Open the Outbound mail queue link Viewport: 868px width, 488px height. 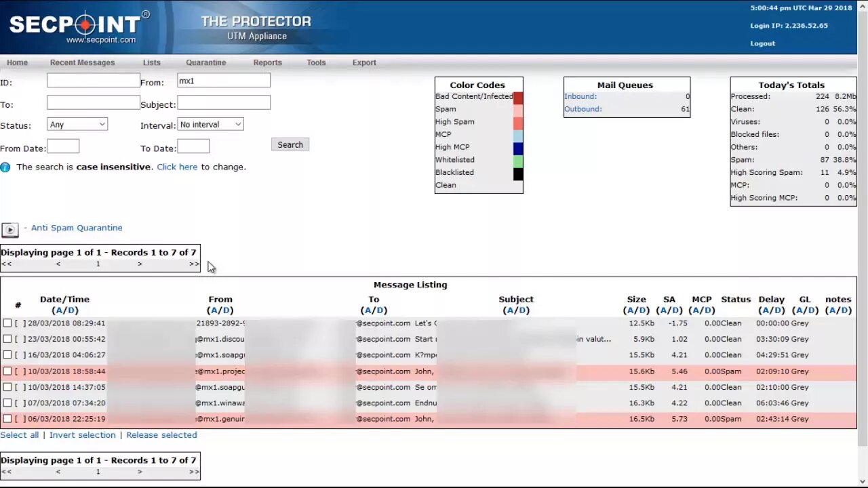583,109
